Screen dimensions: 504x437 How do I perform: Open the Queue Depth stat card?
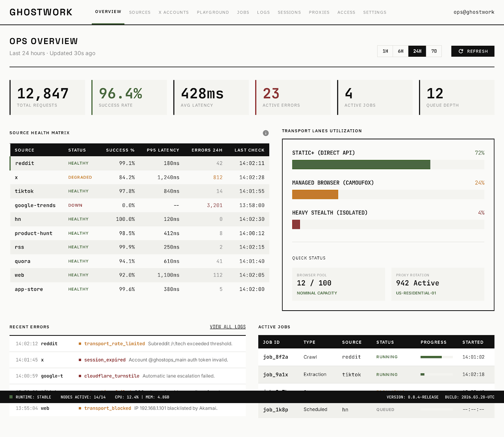coord(457,97)
